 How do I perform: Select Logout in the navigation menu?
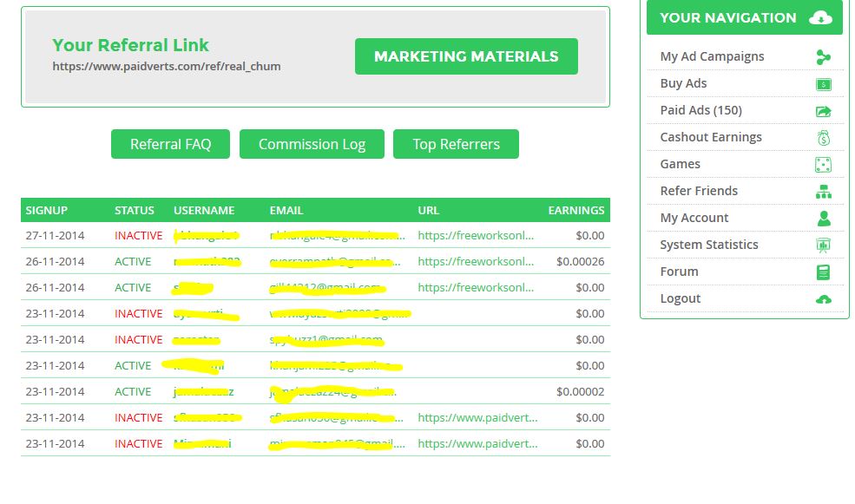click(680, 298)
